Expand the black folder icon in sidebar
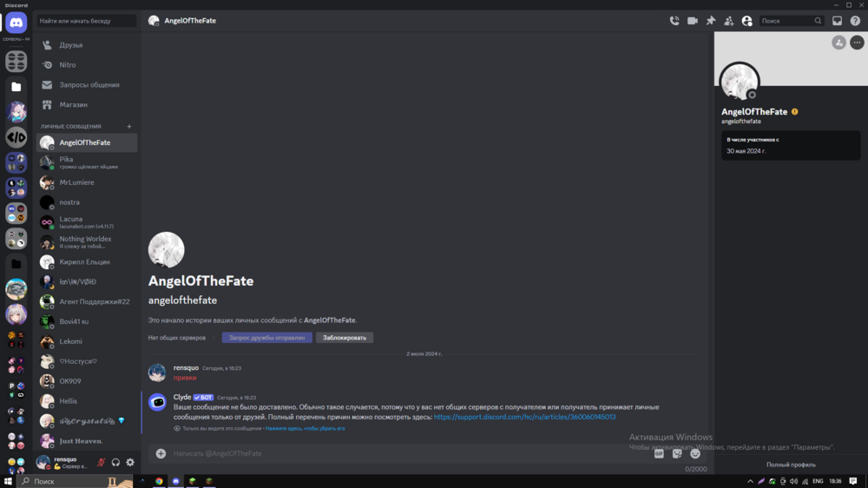The height and width of the screenshot is (488, 868). (16, 264)
